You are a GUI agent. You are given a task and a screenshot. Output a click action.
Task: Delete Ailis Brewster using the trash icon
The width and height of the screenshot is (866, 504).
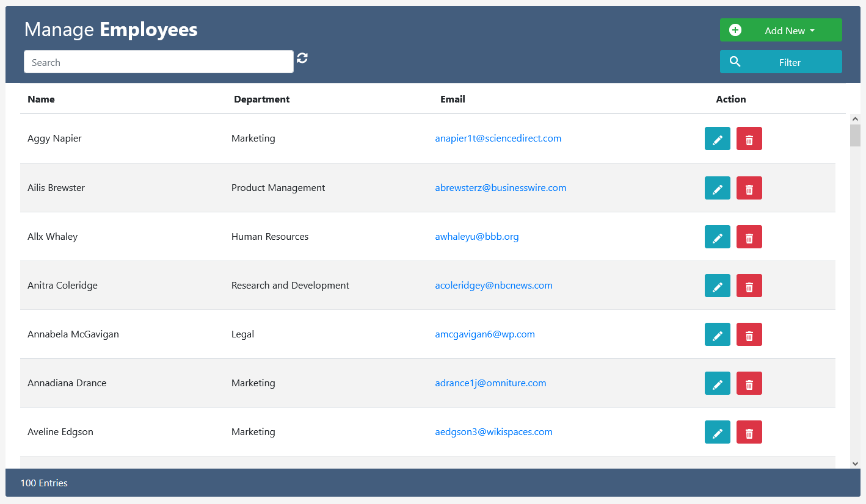pos(749,188)
